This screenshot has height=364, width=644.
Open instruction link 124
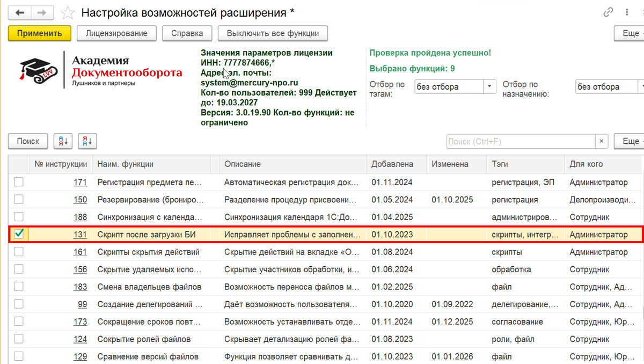[80, 339]
